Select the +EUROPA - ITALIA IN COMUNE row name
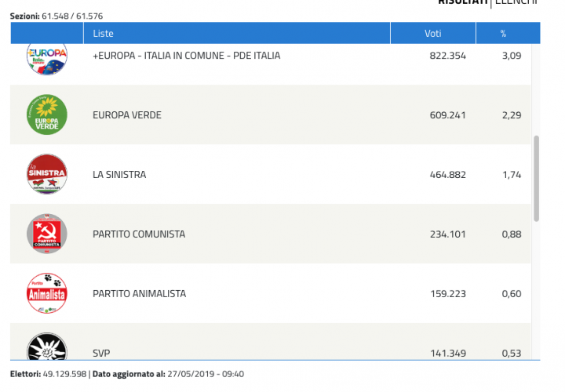565x392 pixels. pos(186,56)
